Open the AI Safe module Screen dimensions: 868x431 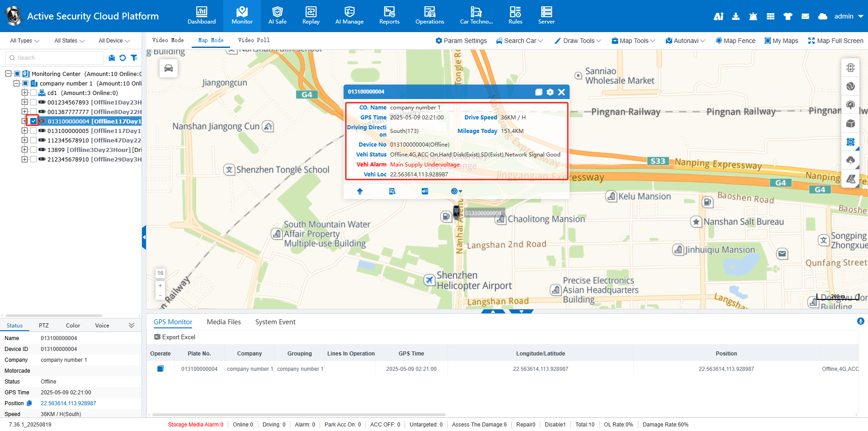click(277, 15)
